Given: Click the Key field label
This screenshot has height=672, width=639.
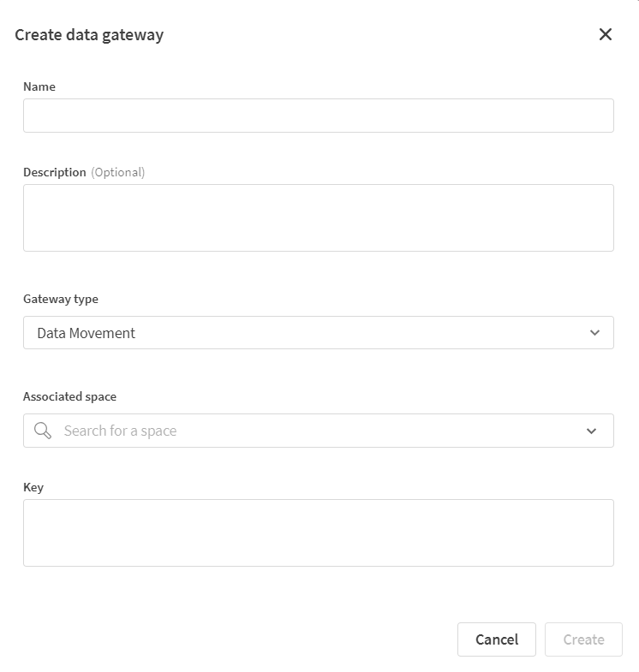Looking at the screenshot, I should pyautogui.click(x=33, y=487).
